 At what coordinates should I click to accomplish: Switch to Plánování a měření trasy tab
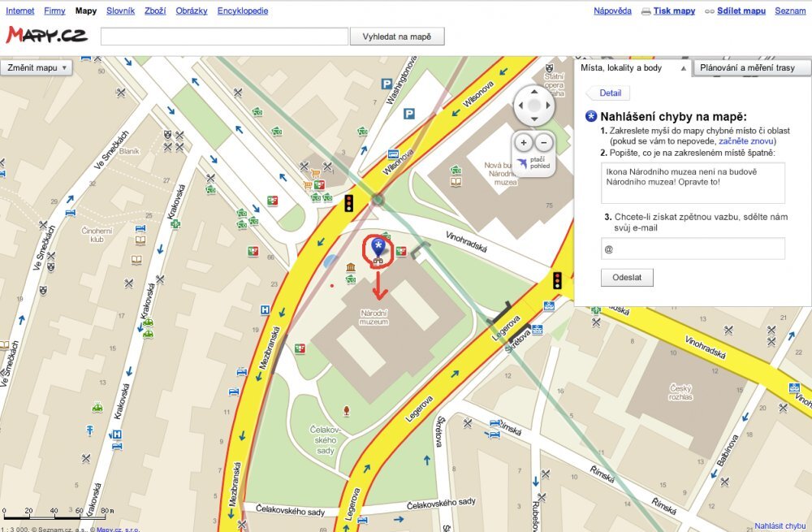pyautogui.click(x=747, y=68)
